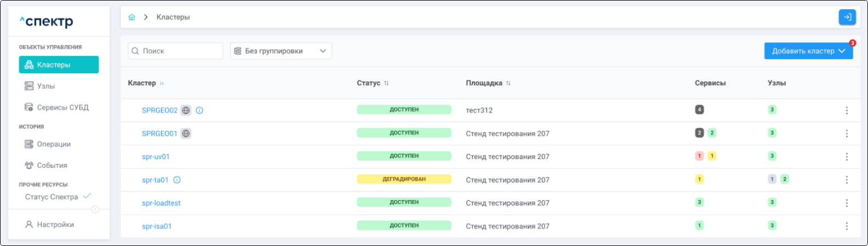Sort the table by Площадка column
The height and width of the screenshot is (246, 868).
point(508,83)
